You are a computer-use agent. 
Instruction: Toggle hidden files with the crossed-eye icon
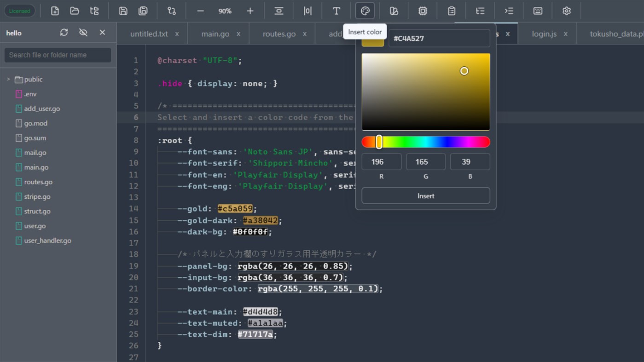[x=83, y=33]
